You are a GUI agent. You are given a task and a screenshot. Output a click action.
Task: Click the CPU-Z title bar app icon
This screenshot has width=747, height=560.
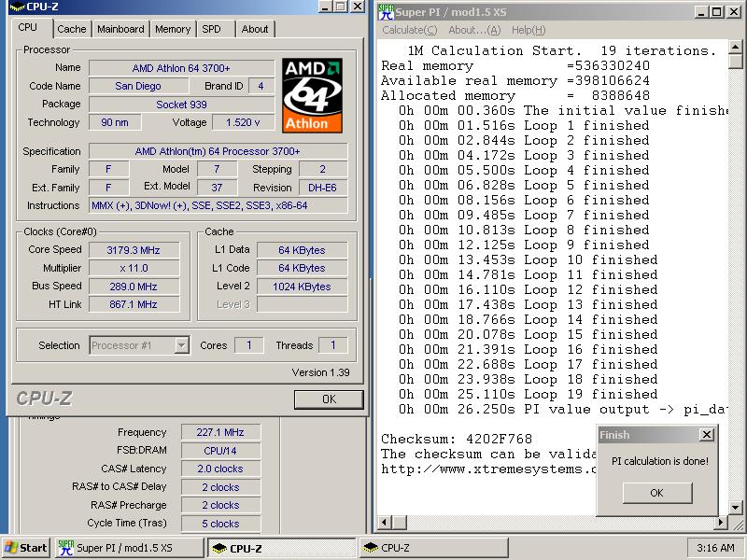click(17, 7)
